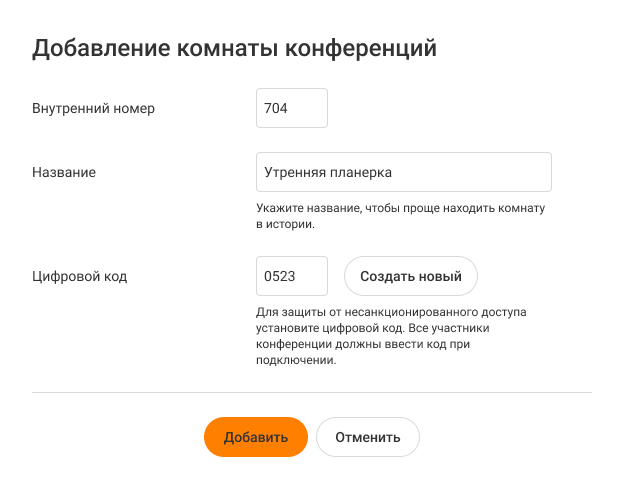
Task: Click the hint line "в истории."
Action: [285, 224]
